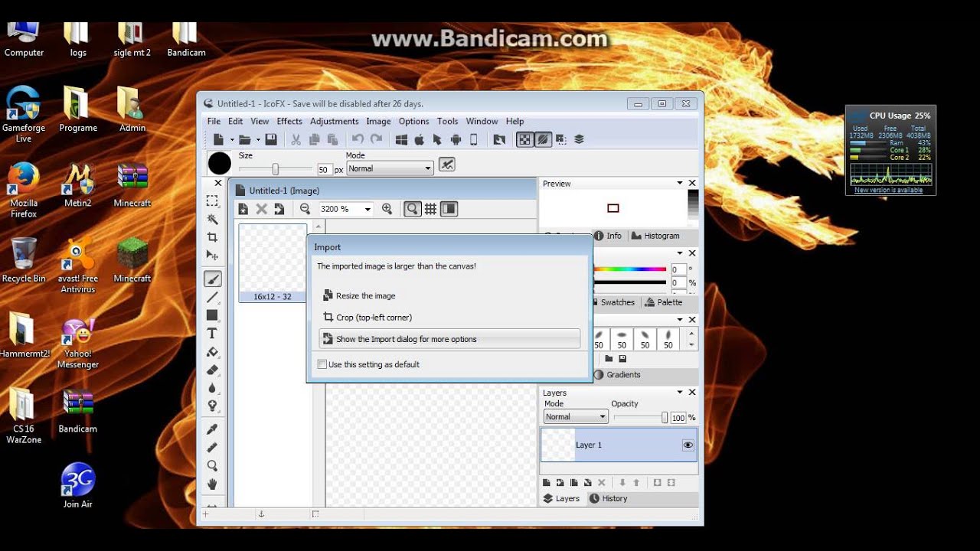Select the 16x12 - 32 image thumbnail
Viewport: 980px width, 551px height.
pos(273,262)
